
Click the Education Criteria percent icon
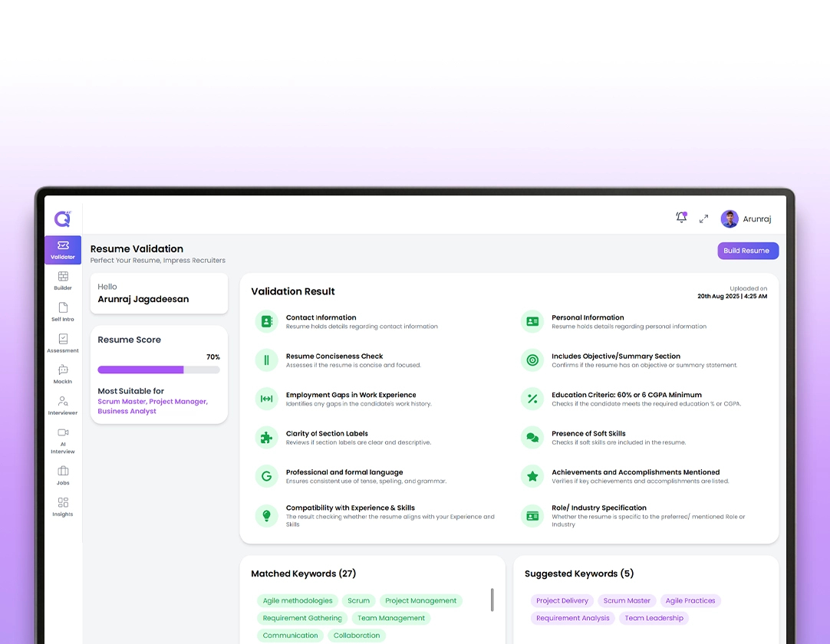(x=532, y=399)
